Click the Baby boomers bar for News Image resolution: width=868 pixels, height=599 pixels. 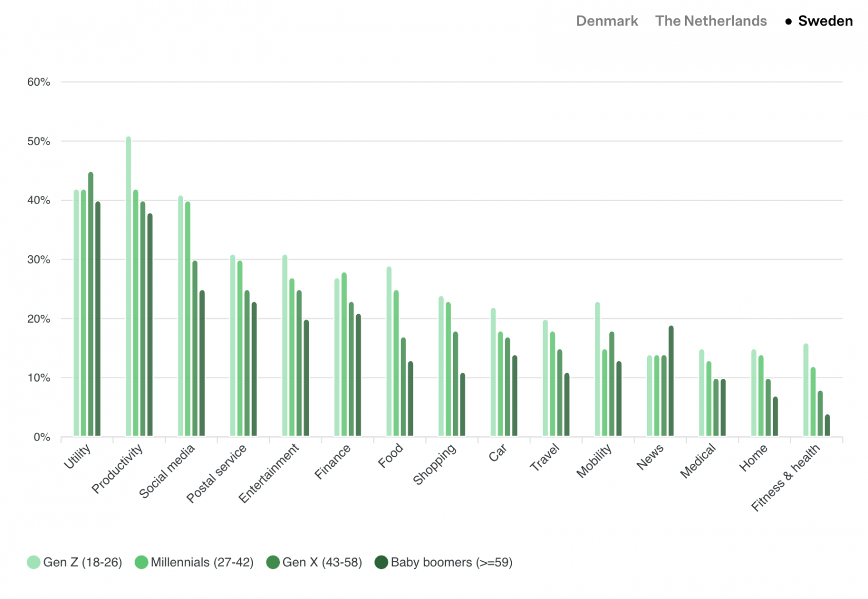pyautogui.click(x=671, y=381)
